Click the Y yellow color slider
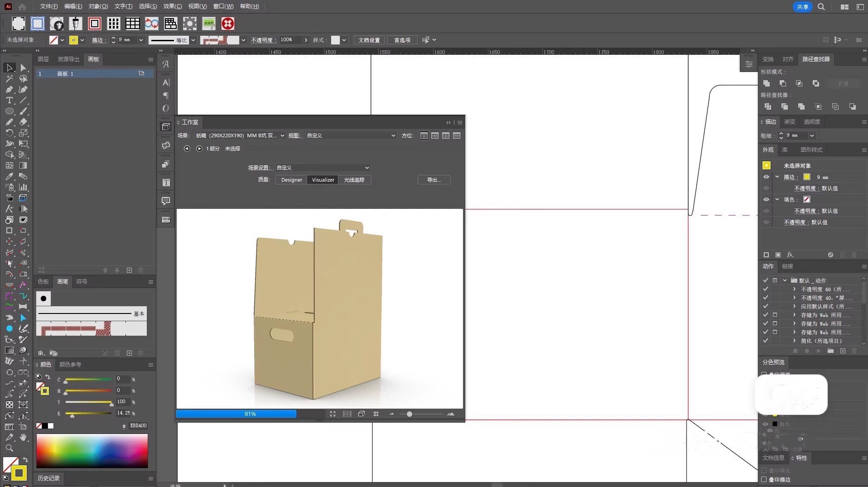The width and height of the screenshot is (868, 487). [x=89, y=402]
